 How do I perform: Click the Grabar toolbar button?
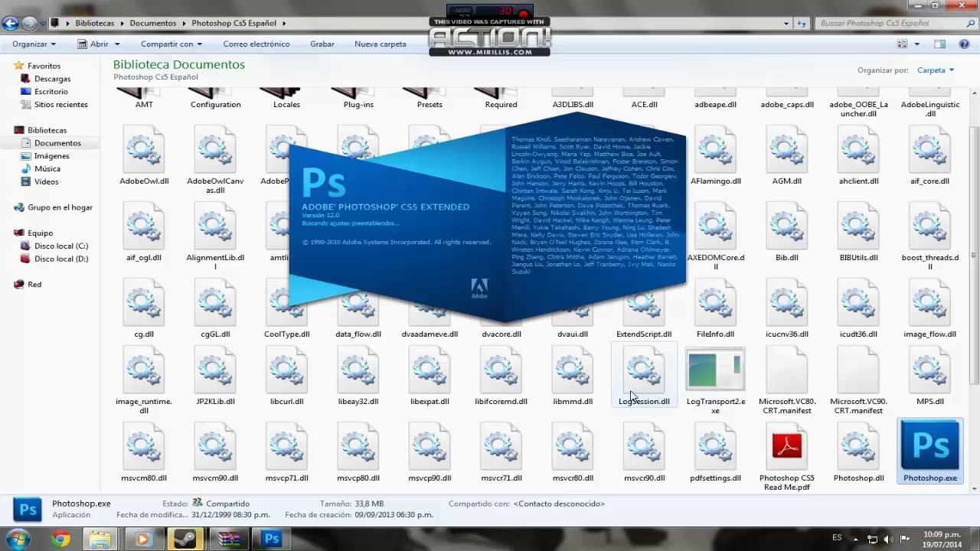pos(322,44)
